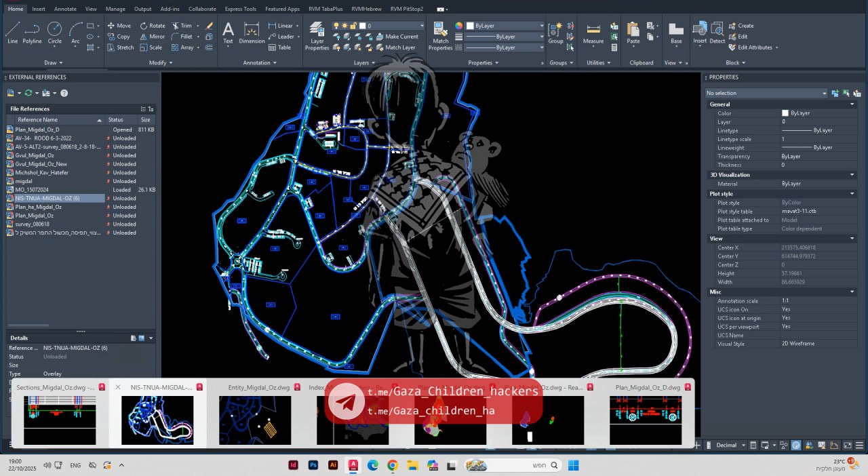Screen dimensions: 868x476
Task: Open the 'No selection' dropdown in Properties
Action: pyautogui.click(x=766, y=93)
